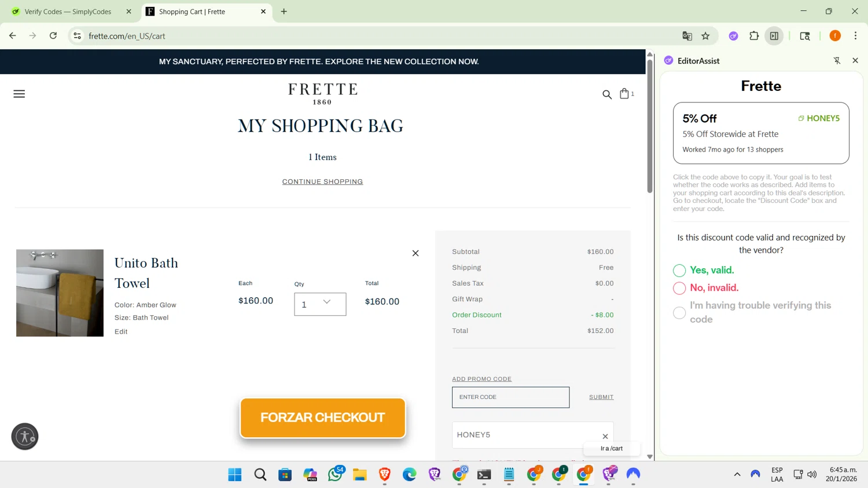Viewport: 868px width, 488px height.
Task: Show hidden system tray icons
Action: 737,475
